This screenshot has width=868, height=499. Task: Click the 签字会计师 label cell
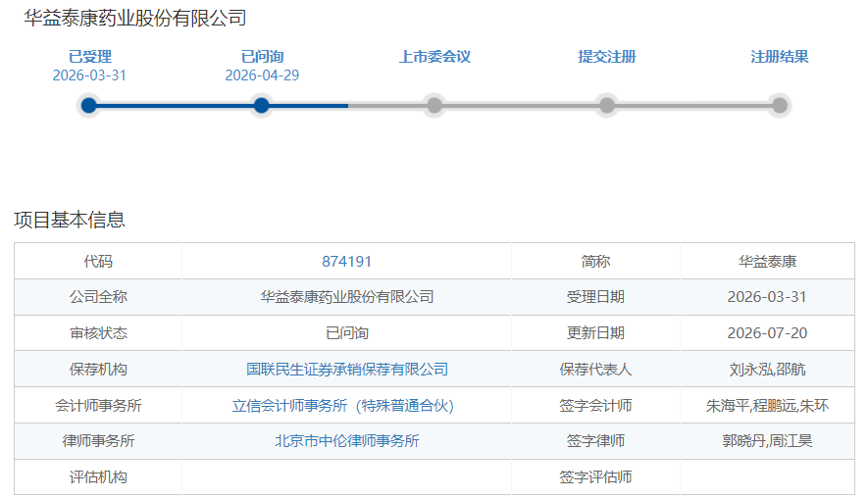click(595, 406)
